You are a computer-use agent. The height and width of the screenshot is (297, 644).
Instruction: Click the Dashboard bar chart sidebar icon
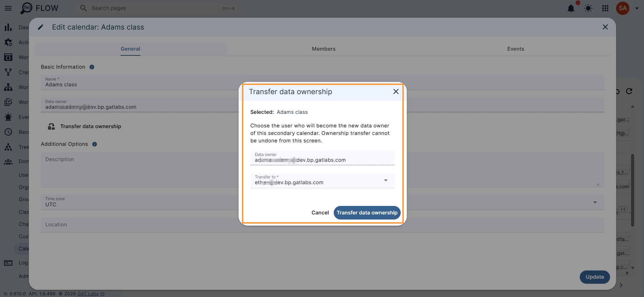[x=8, y=28]
